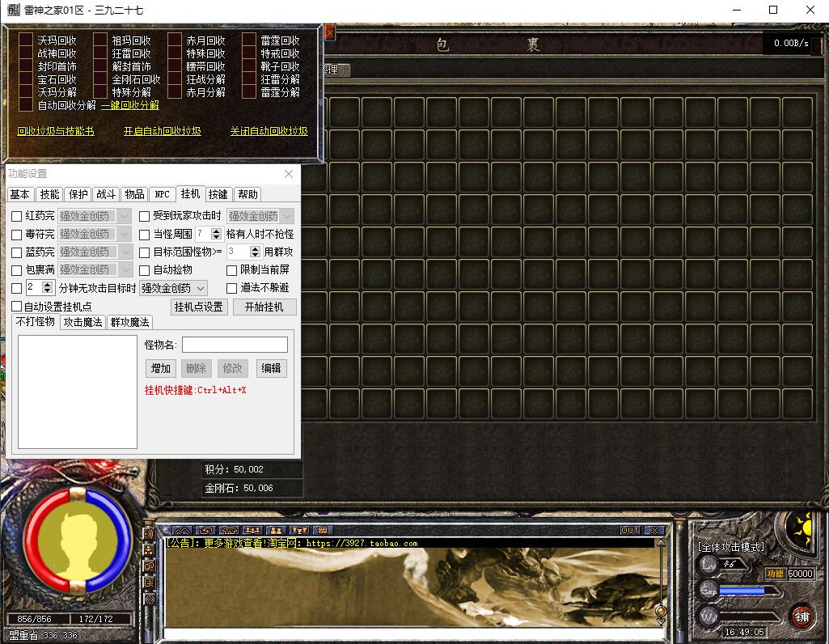The height and width of the screenshot is (644, 829).
Task: Enable the 自动捡物 checkbox
Action: 145,270
